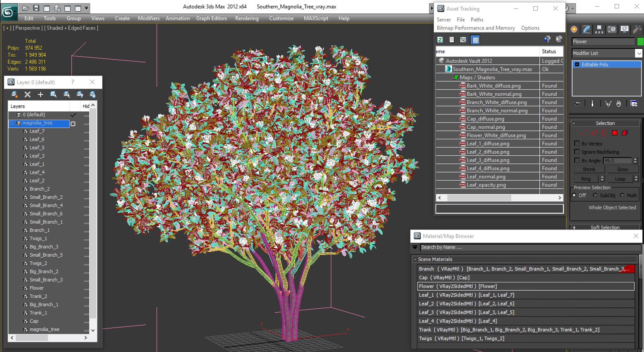The width and height of the screenshot is (644, 352).
Task: Toggle hide dash for Leaf_7 layer row
Action: 87,132
